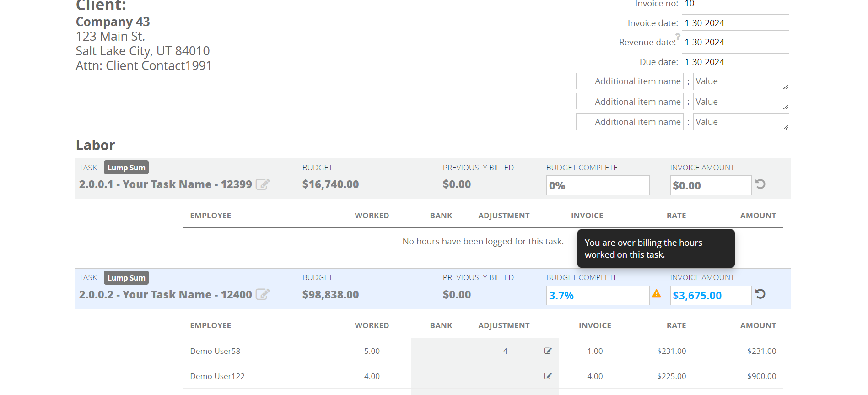Focus the Invoice date field
The height and width of the screenshot is (395, 868).
point(735,23)
